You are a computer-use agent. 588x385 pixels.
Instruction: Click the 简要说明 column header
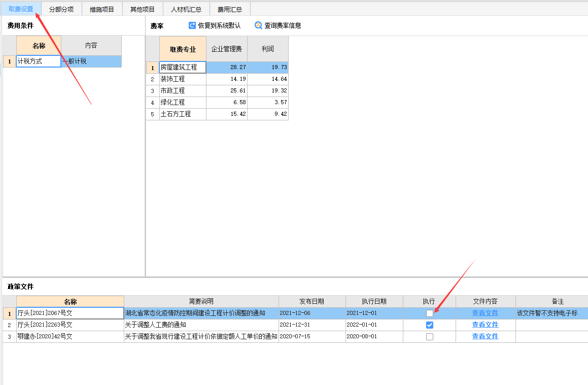click(x=201, y=301)
